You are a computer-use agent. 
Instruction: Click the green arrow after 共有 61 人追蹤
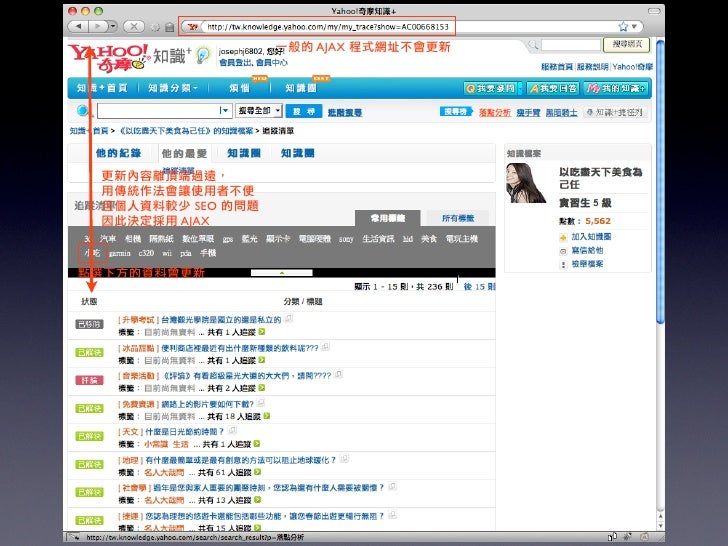click(257, 472)
